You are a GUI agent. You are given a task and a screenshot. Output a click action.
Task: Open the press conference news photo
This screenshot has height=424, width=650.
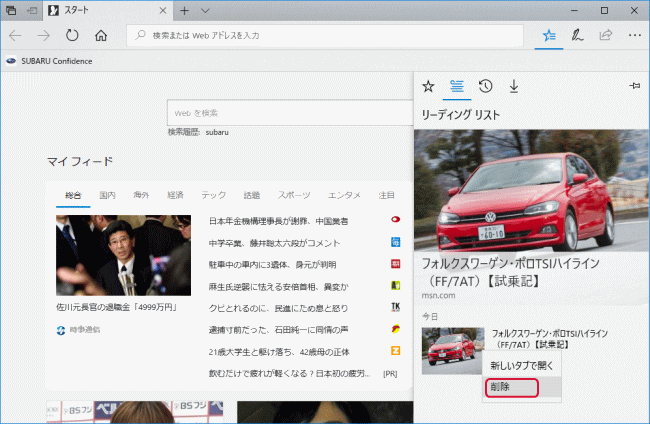tap(124, 255)
